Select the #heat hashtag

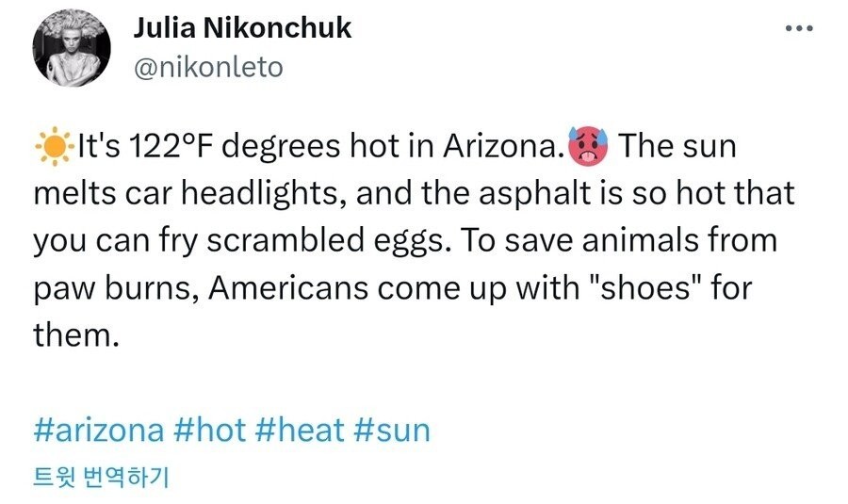(299, 431)
